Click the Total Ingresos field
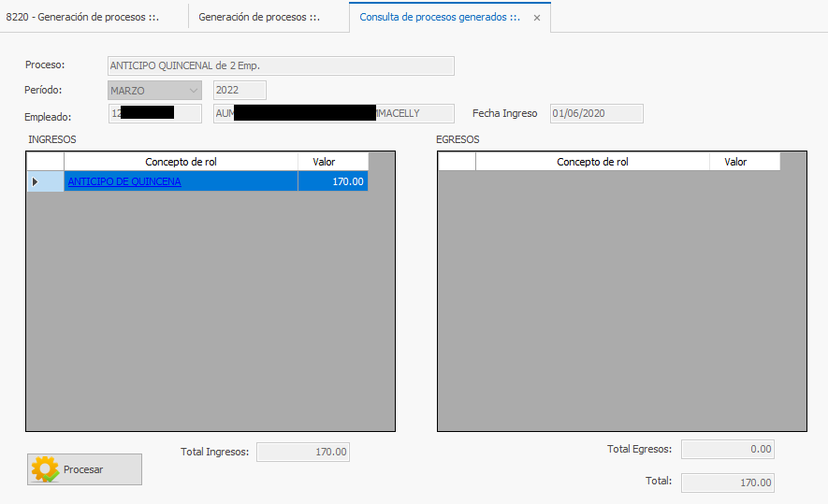Viewport: 828px width, 504px height. pos(302,453)
